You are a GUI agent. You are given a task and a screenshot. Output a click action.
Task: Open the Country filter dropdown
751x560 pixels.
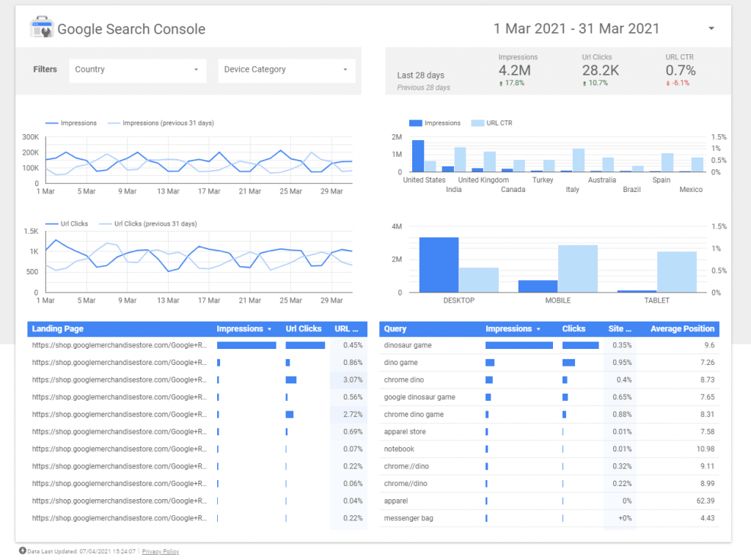[x=137, y=70]
